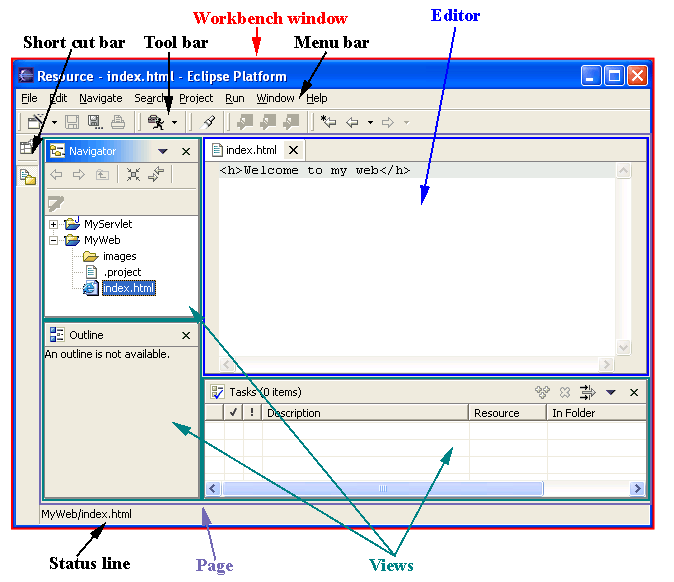
Task: Expand the MyServlet project node
Action: click(54, 224)
